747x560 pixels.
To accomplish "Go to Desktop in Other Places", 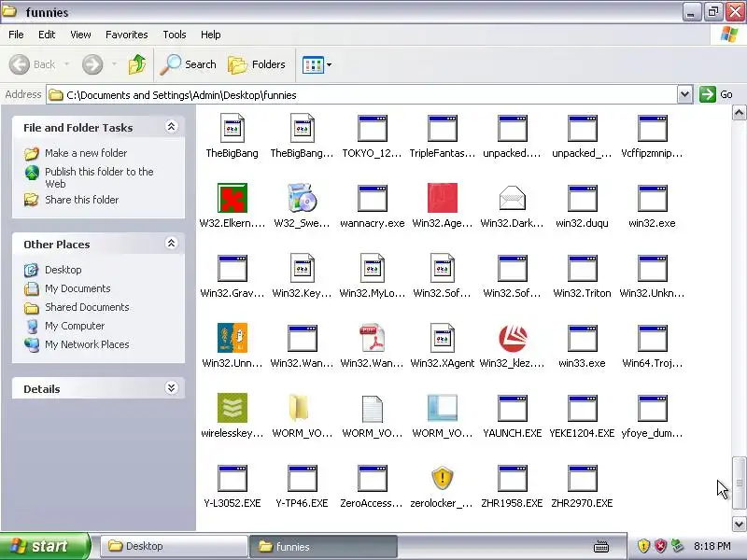I will tap(63, 270).
